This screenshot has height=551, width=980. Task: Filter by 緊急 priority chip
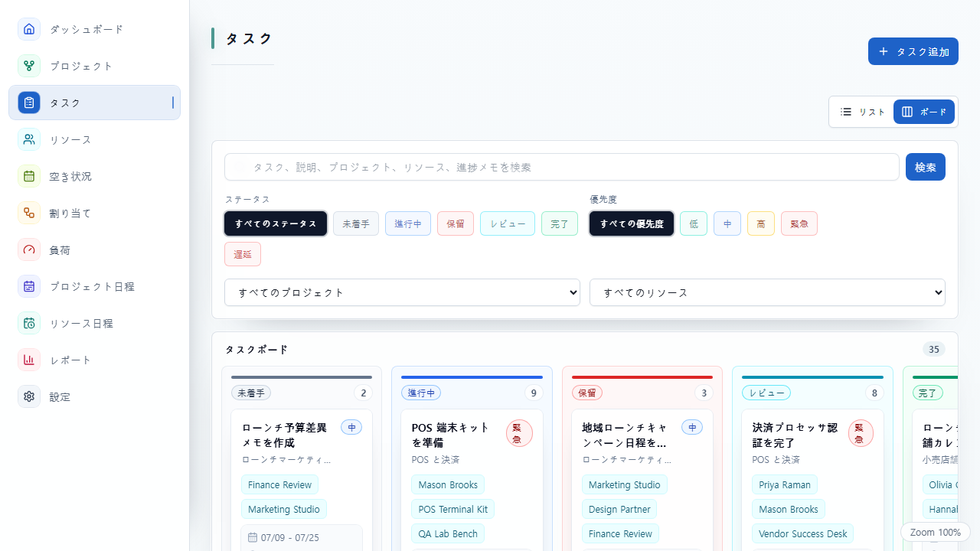[799, 223]
